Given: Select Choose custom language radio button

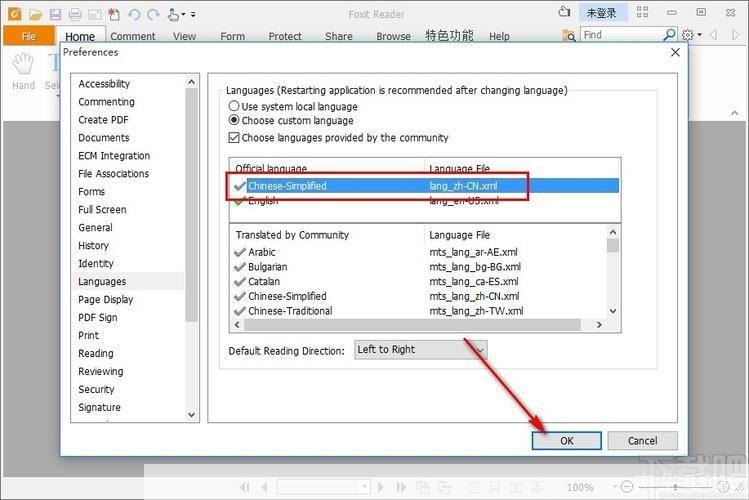Looking at the screenshot, I should tap(234, 120).
